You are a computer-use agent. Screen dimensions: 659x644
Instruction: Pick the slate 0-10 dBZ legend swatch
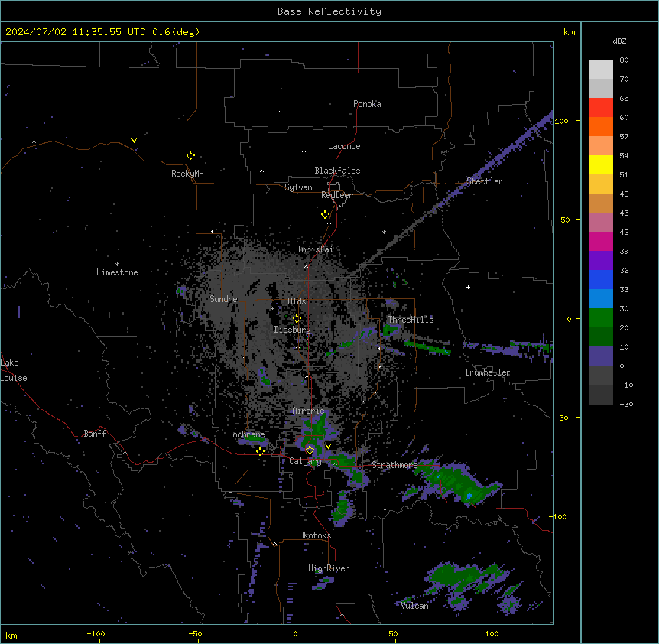(x=601, y=356)
